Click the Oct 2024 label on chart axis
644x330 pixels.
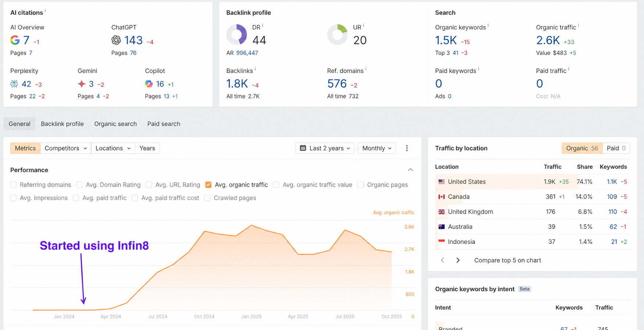[204, 316]
